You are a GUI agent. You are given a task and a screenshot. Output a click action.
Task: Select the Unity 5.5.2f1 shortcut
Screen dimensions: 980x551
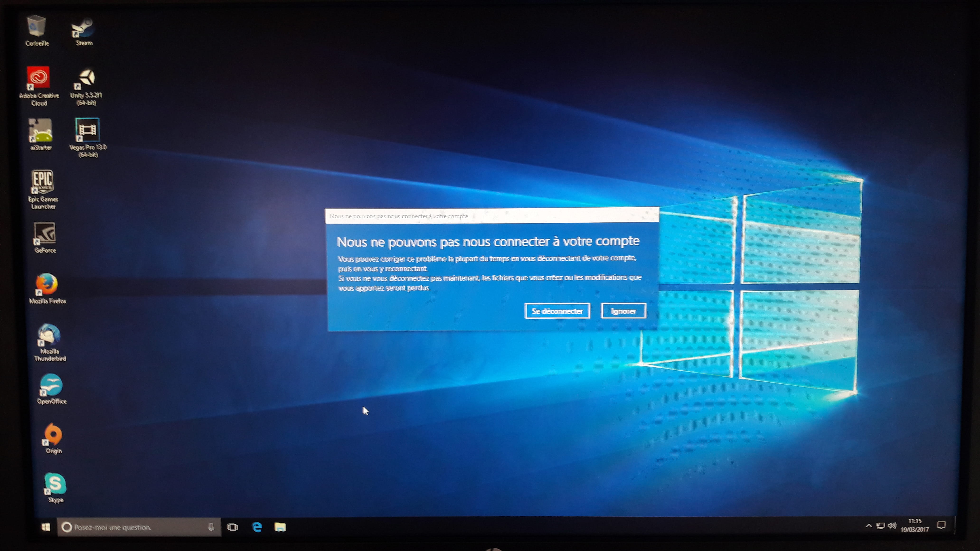[86, 87]
